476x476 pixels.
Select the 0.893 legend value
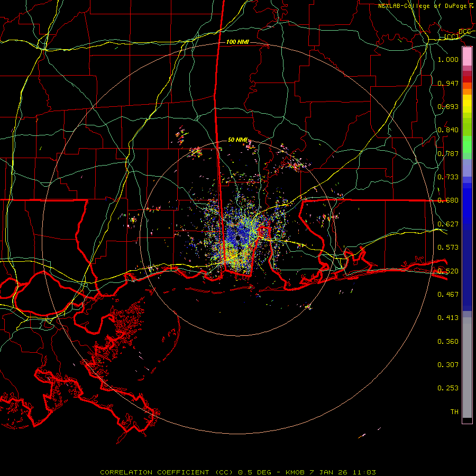448,106
